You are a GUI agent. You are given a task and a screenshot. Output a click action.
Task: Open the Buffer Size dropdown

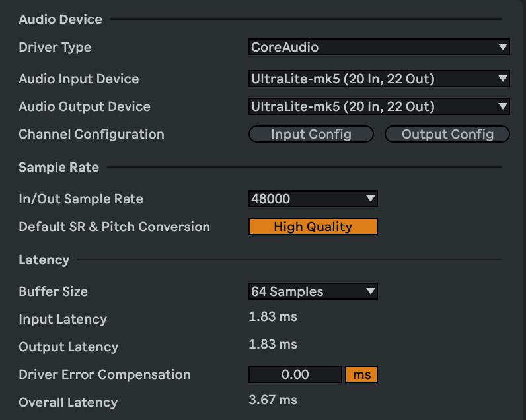[313, 291]
